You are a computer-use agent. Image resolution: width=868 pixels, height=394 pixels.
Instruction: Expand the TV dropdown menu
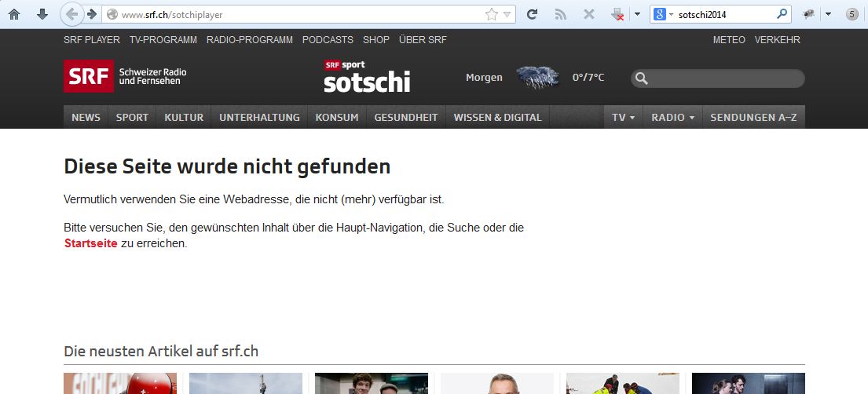(x=624, y=117)
